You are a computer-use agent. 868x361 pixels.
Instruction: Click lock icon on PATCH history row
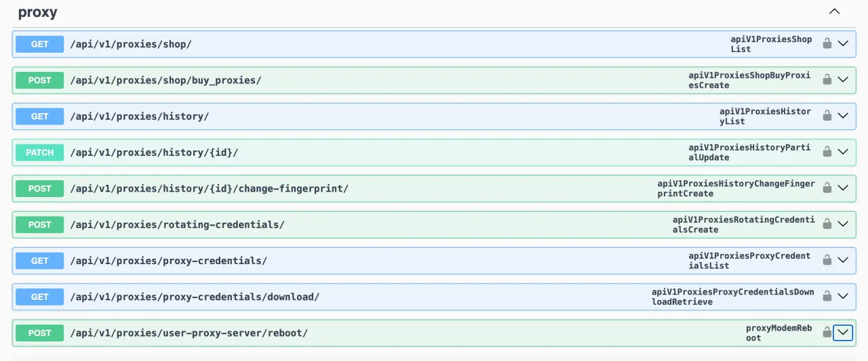[827, 152]
